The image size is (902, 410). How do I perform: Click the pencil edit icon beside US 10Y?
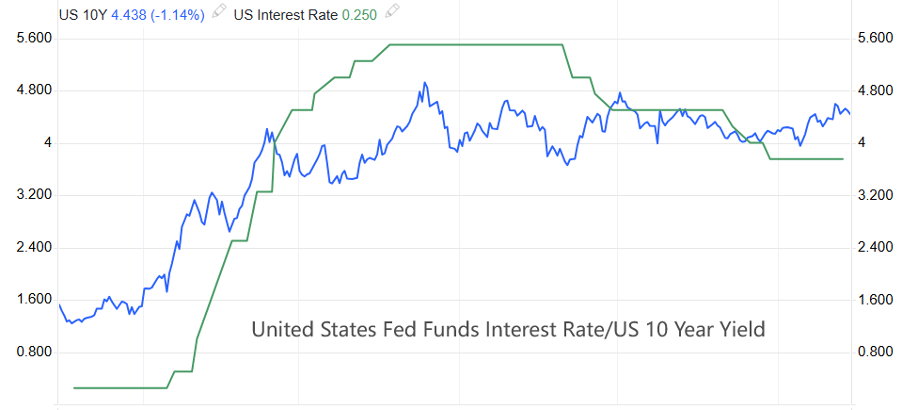(x=219, y=11)
